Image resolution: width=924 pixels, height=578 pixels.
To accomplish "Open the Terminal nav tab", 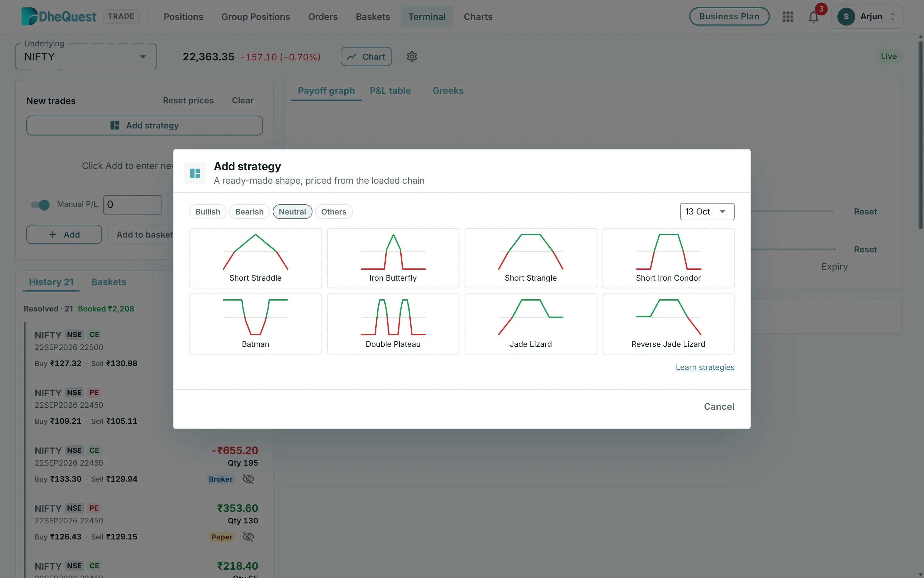I will point(427,16).
